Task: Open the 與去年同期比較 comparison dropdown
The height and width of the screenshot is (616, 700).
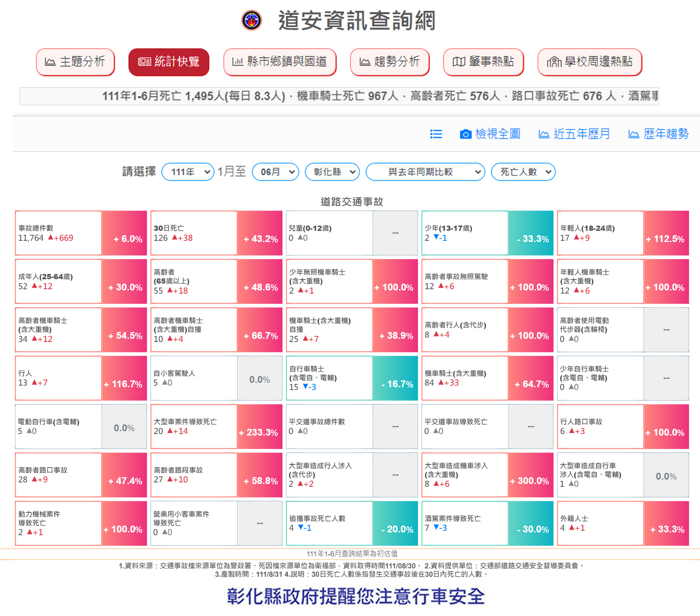Action: point(425,172)
